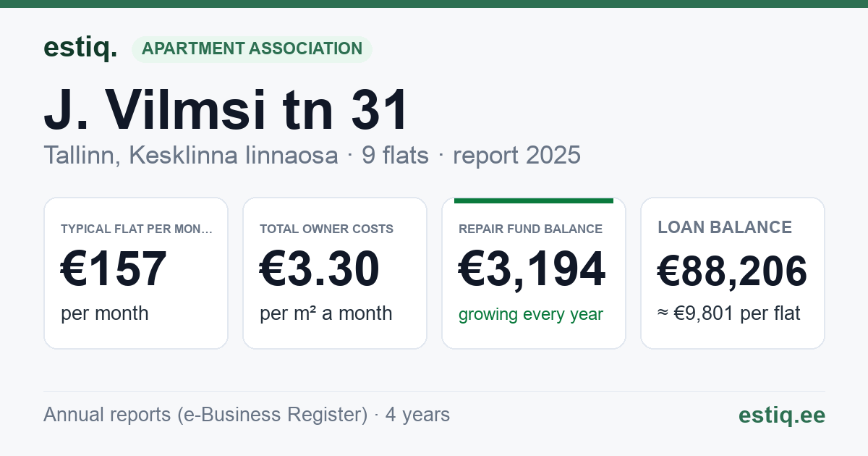Open the Repair fund balance card
The height and width of the screenshot is (456, 868).
click(534, 274)
